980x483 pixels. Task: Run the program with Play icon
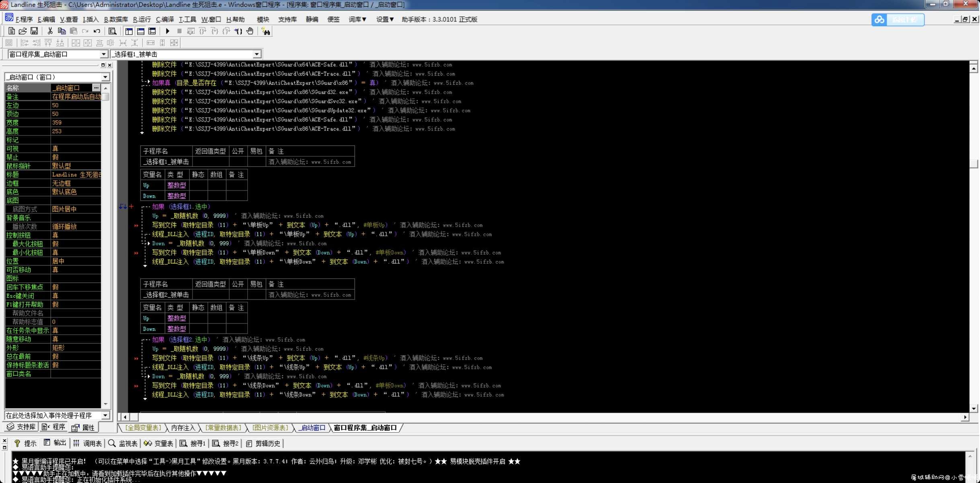click(x=168, y=31)
